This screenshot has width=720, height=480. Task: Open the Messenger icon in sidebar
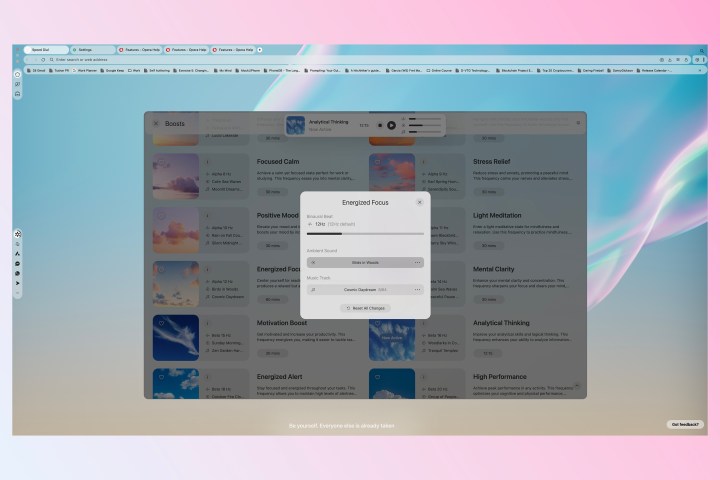[18, 264]
